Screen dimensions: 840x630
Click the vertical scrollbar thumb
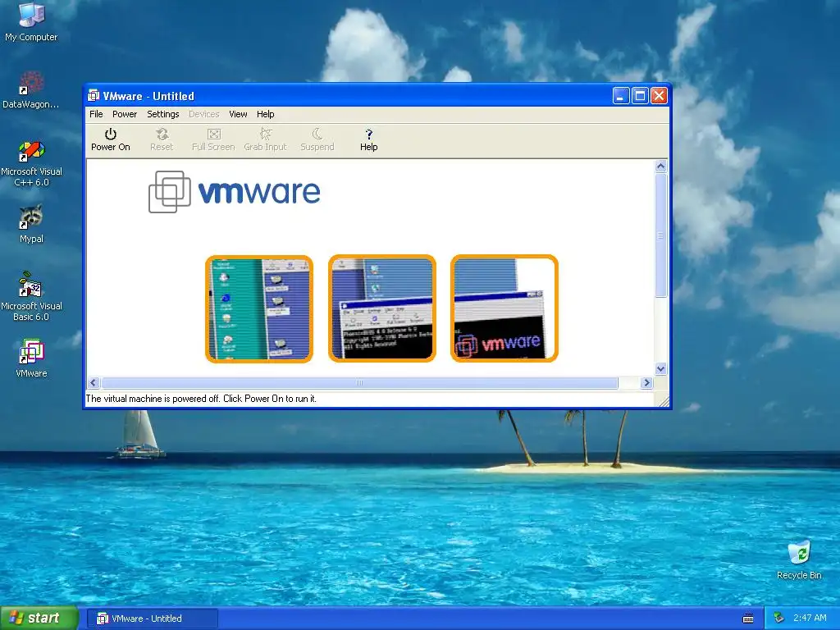(660, 235)
